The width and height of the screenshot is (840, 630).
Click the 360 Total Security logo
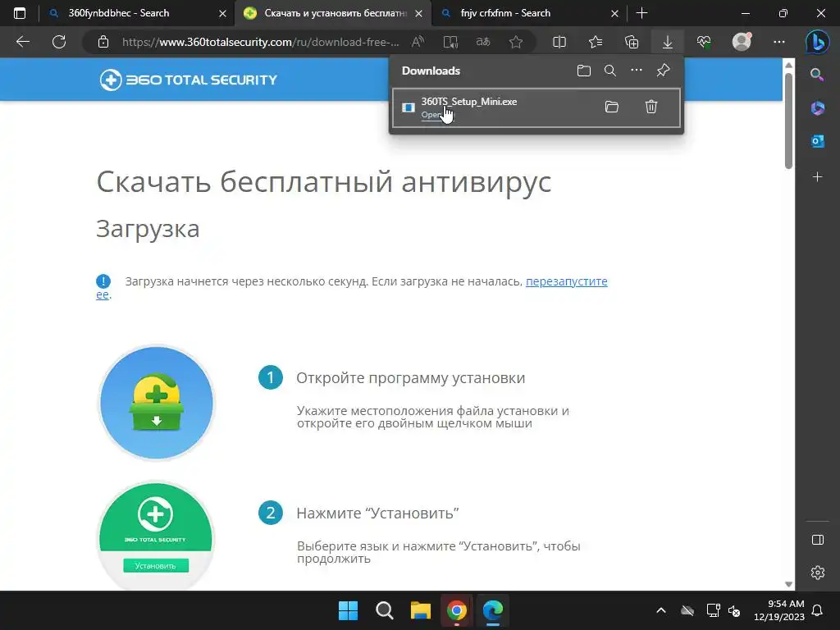tap(189, 80)
